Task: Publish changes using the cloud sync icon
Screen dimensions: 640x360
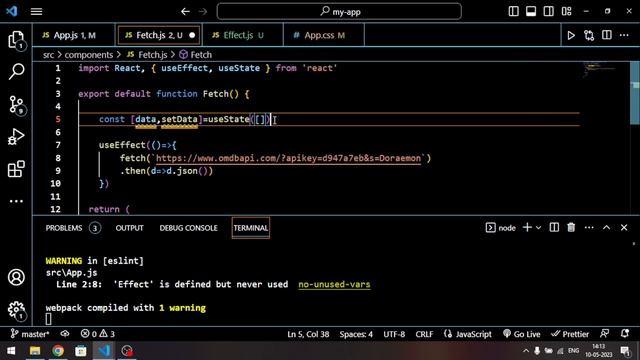Action: (65, 334)
